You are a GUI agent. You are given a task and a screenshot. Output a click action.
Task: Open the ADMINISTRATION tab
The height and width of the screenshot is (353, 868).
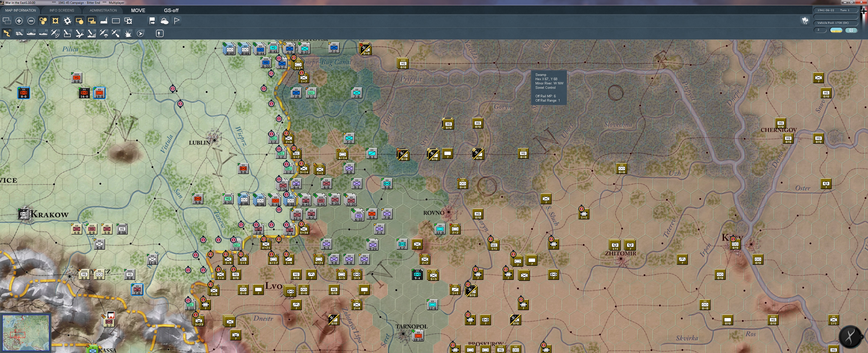coord(103,10)
